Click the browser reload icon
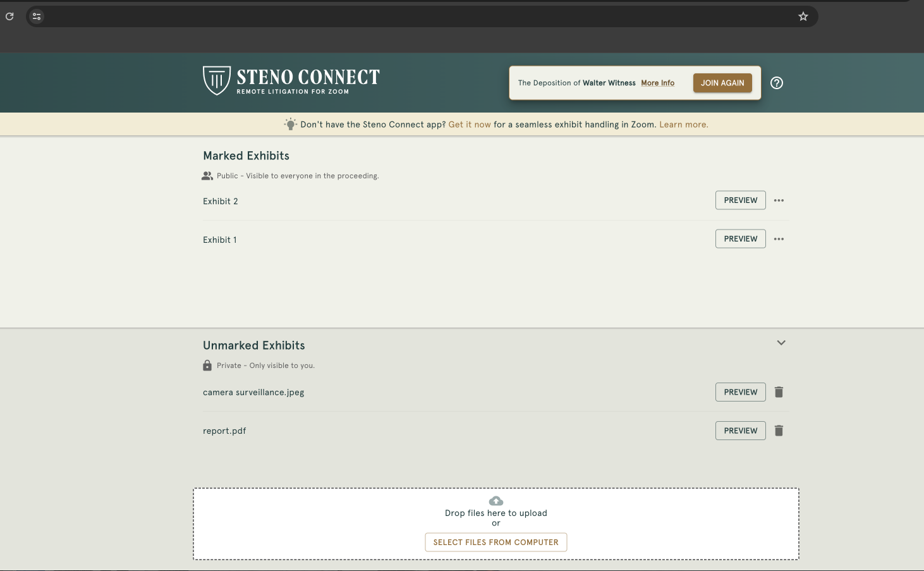This screenshot has height=571, width=924. click(9, 16)
